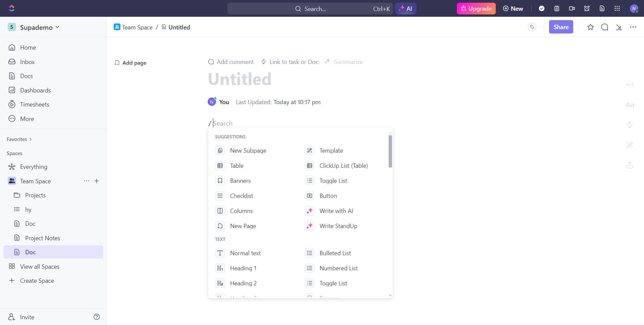644x325 pixels.
Task: Click the slash menu scrollbar thumb
Action: pos(390,151)
